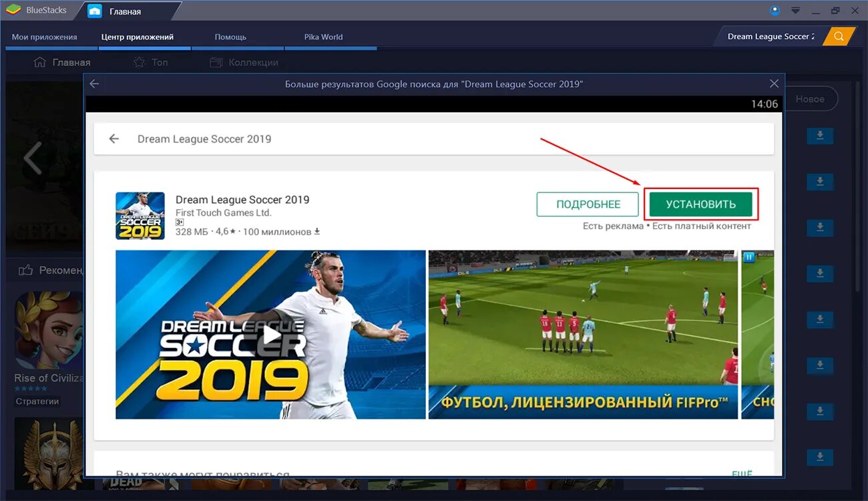
Task: Close the Google search results dialog
Action: tap(774, 83)
